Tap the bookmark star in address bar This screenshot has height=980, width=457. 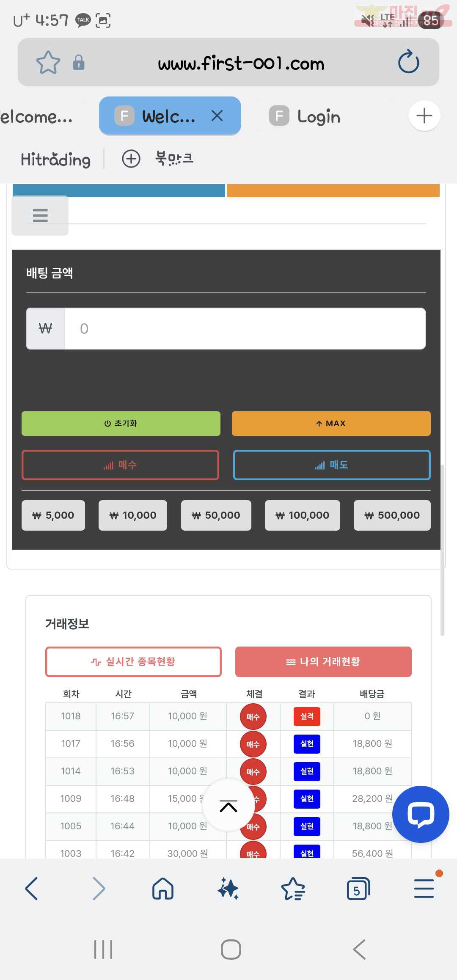pyautogui.click(x=48, y=62)
